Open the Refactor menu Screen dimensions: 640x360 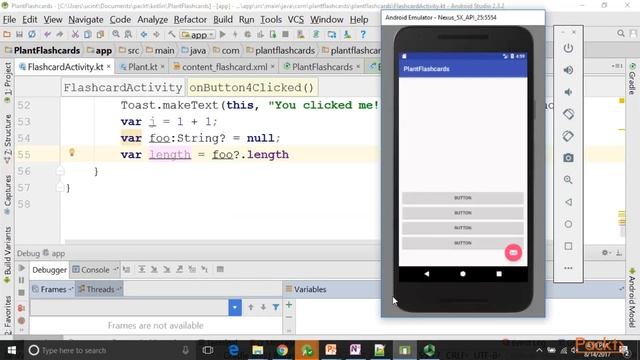(x=190, y=20)
